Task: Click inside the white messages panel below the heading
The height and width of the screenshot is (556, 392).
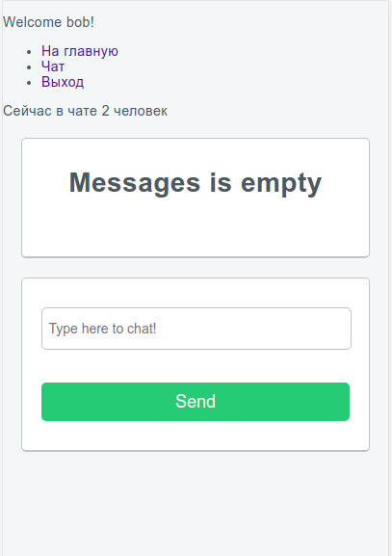Action: tap(196, 228)
